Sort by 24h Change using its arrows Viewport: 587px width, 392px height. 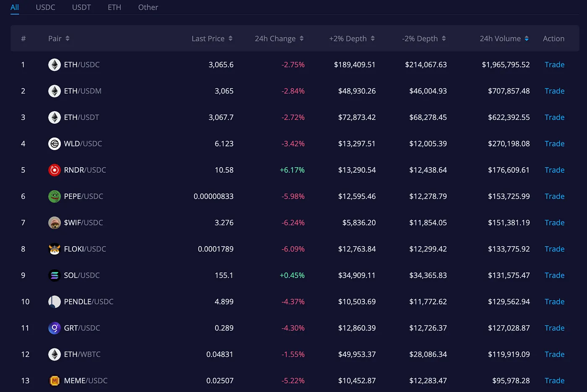pos(301,39)
